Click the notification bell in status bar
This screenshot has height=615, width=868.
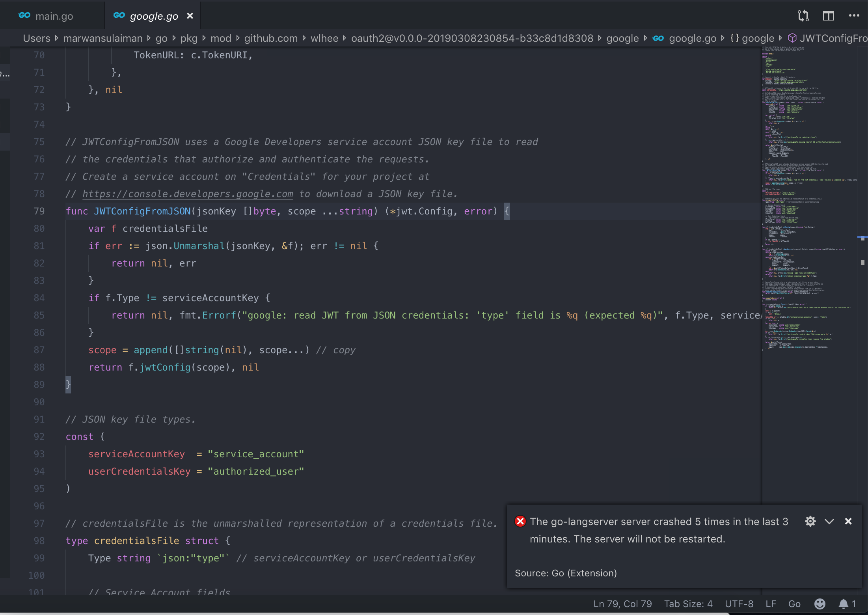click(x=843, y=604)
